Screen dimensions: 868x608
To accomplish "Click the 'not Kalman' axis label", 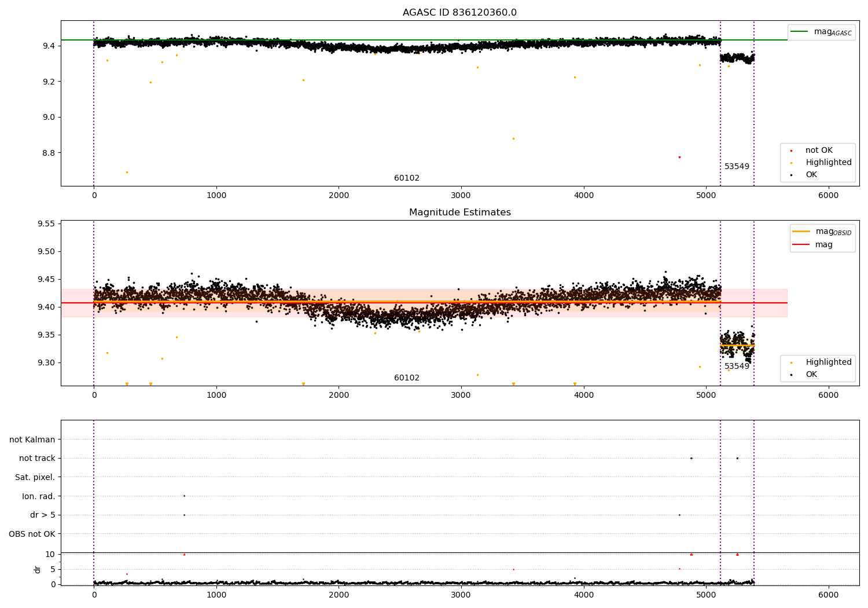I will (32, 440).
